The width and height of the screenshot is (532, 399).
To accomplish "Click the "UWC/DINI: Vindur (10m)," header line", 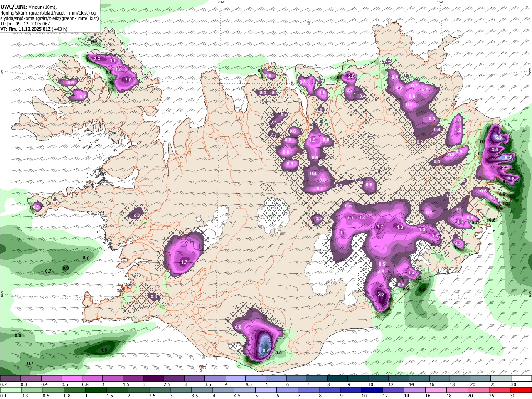I will point(29,7).
